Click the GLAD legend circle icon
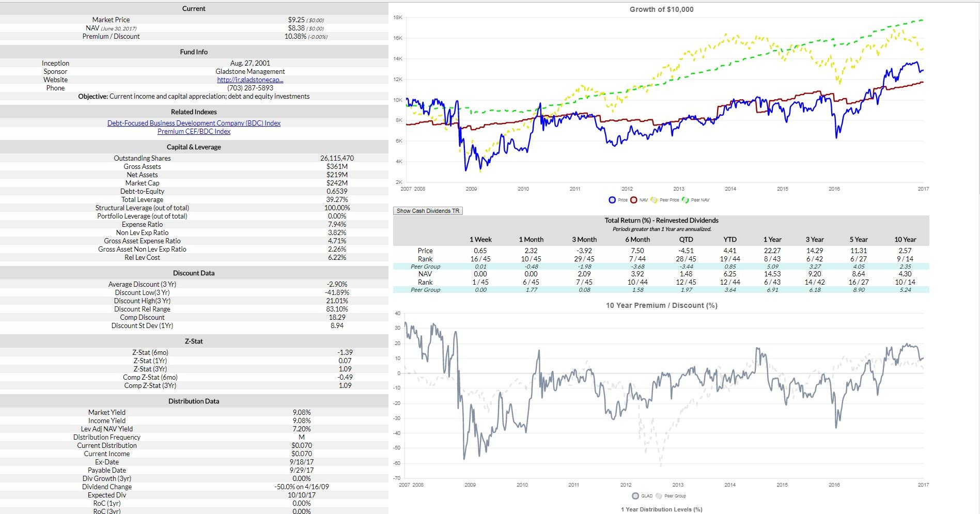This screenshot has height=514, width=980. (635, 495)
